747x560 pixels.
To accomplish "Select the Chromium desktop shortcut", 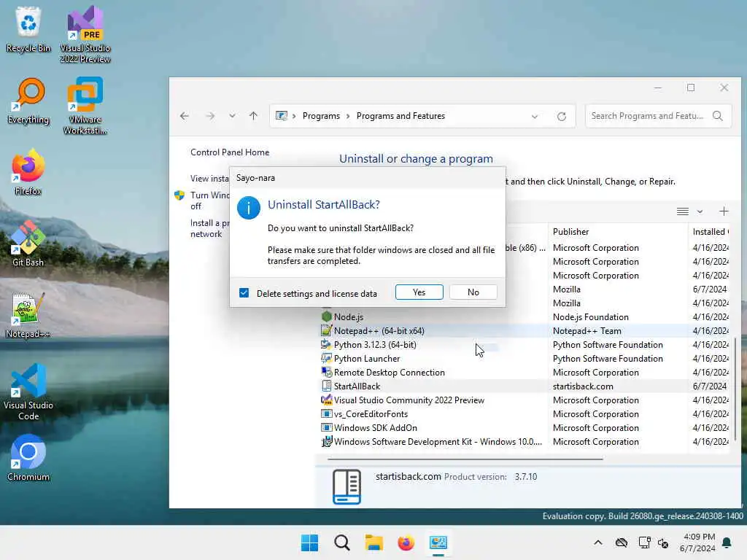I will [x=28, y=459].
